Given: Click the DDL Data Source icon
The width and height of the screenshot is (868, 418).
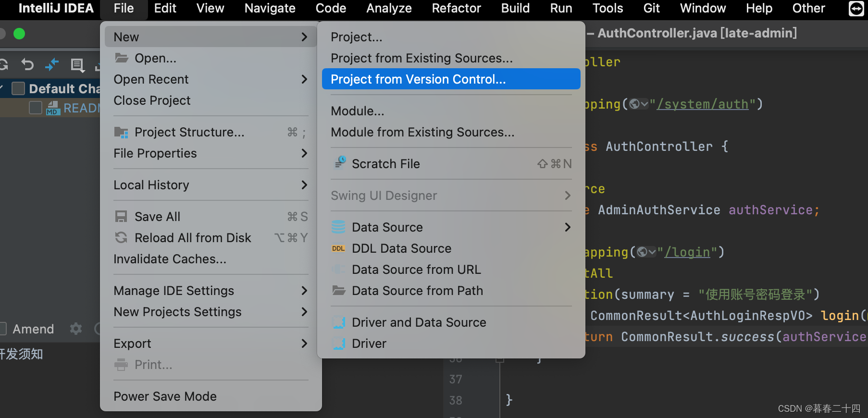Looking at the screenshot, I should 338,248.
